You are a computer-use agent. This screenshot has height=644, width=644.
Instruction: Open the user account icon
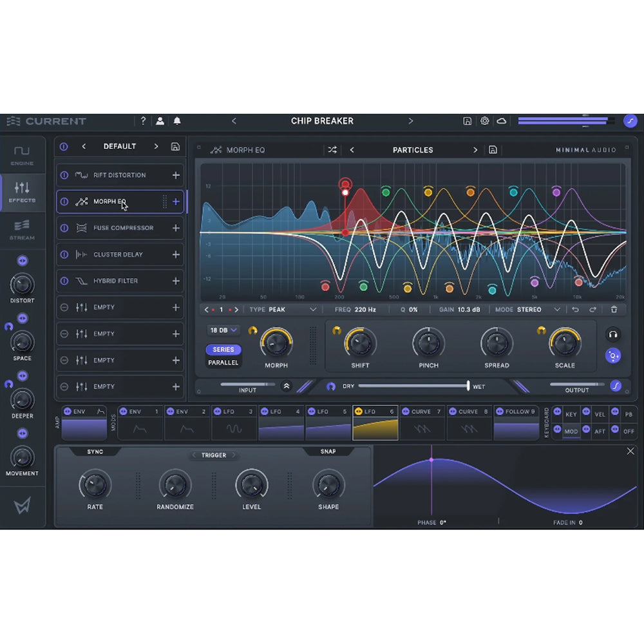pyautogui.click(x=160, y=121)
